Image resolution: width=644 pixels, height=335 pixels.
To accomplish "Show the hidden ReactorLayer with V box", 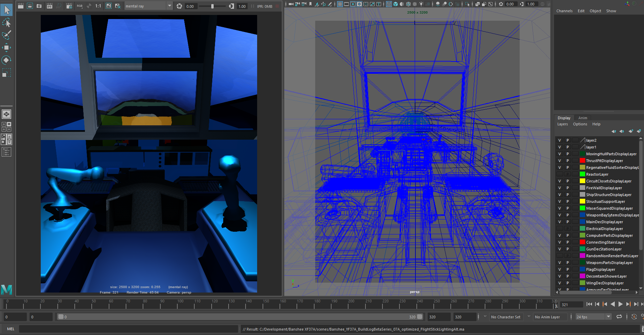I will 559,174.
